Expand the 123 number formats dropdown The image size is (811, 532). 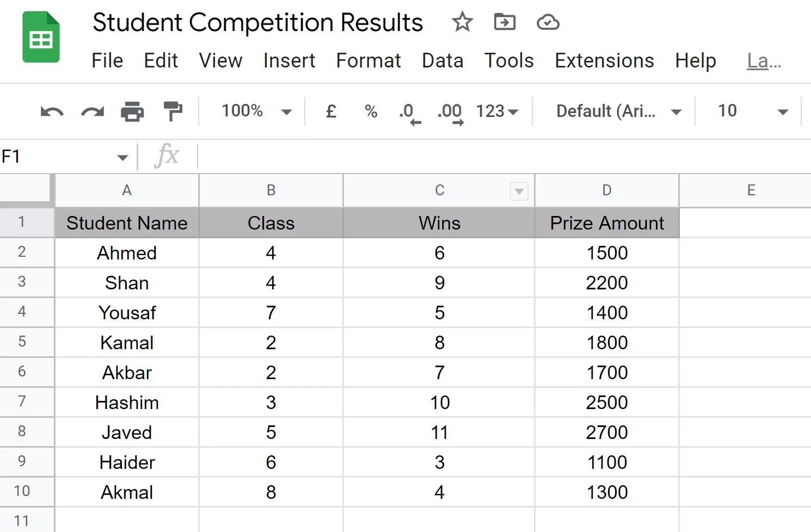[x=497, y=112]
